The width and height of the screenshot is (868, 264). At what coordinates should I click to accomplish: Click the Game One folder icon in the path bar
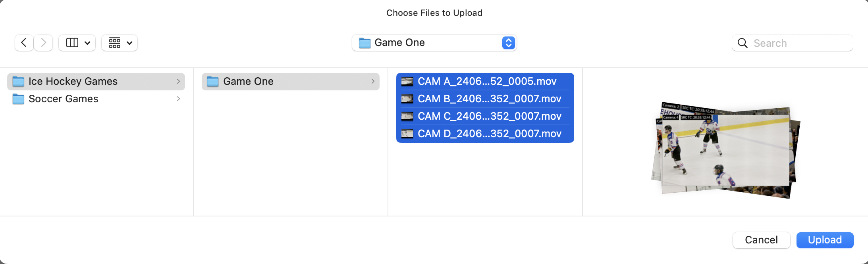click(x=364, y=42)
